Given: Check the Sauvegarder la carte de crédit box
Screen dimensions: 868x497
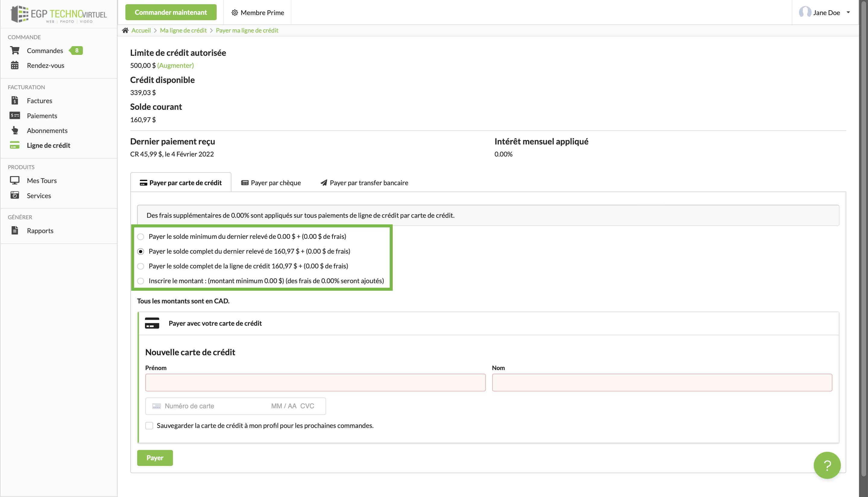Looking at the screenshot, I should click(149, 426).
